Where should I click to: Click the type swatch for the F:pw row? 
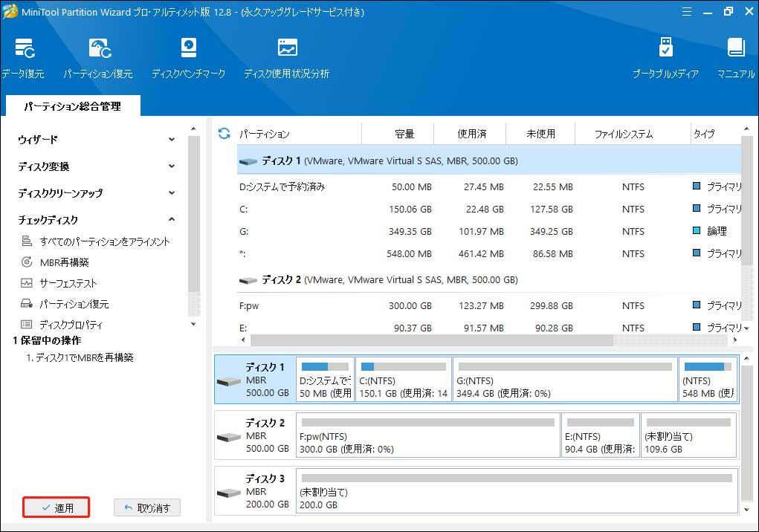coord(697,305)
